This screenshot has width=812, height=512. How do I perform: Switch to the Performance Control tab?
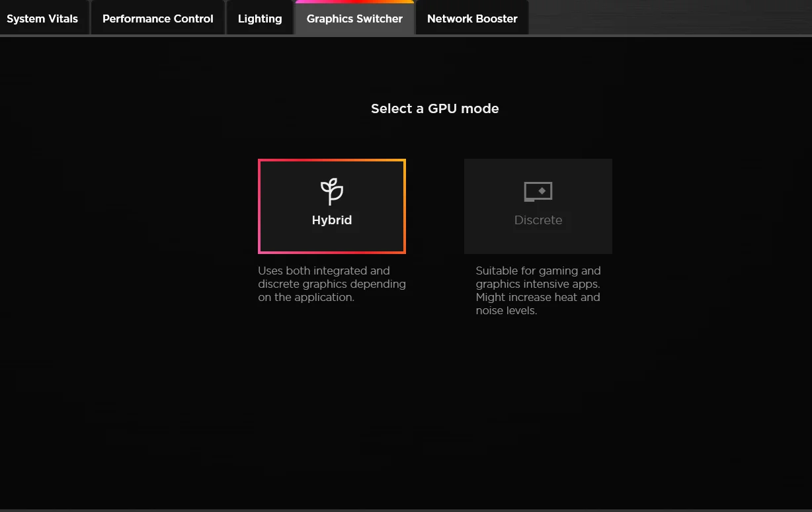pyautogui.click(x=158, y=19)
